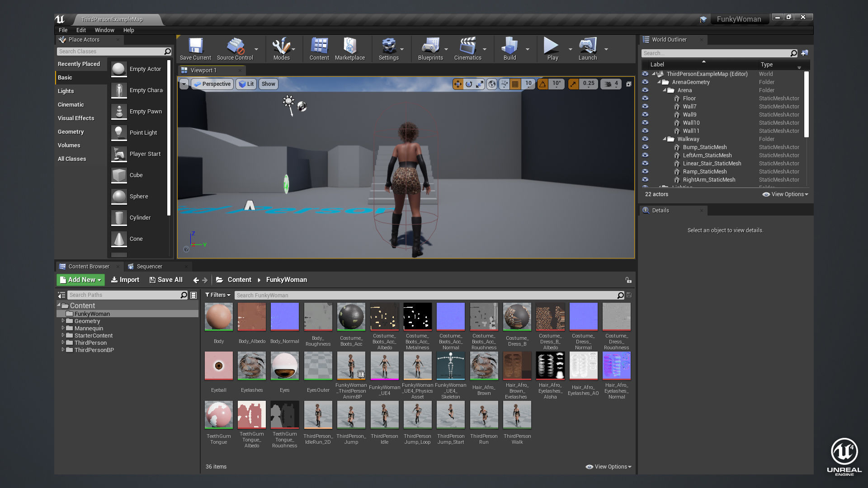This screenshot has height=488, width=868.
Task: Click the Add New button
Action: pyautogui.click(x=80, y=280)
